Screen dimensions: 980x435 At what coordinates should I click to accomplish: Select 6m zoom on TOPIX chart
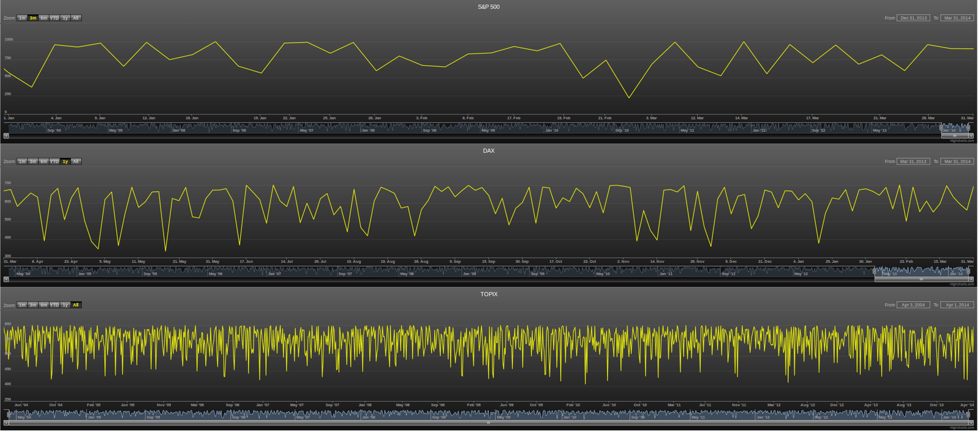pos(43,305)
